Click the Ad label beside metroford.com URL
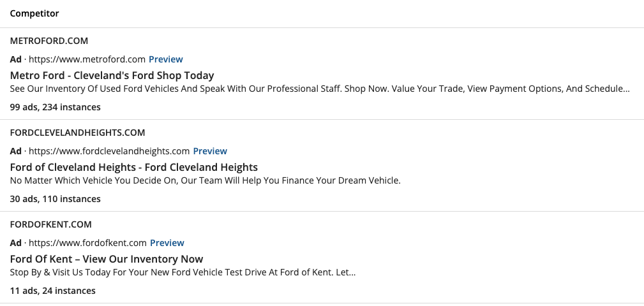Screen dimensions: 644x306 pyautogui.click(x=15, y=59)
